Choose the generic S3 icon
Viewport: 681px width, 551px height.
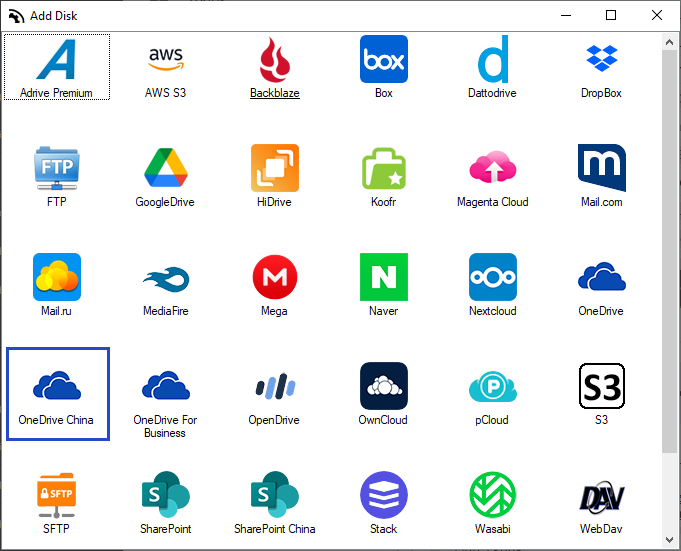pyautogui.click(x=602, y=386)
